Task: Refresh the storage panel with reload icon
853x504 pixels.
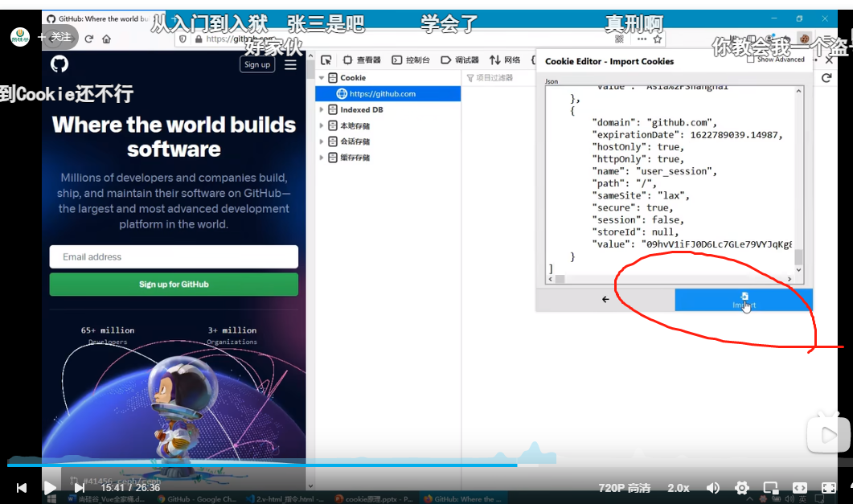Action: pyautogui.click(x=826, y=78)
